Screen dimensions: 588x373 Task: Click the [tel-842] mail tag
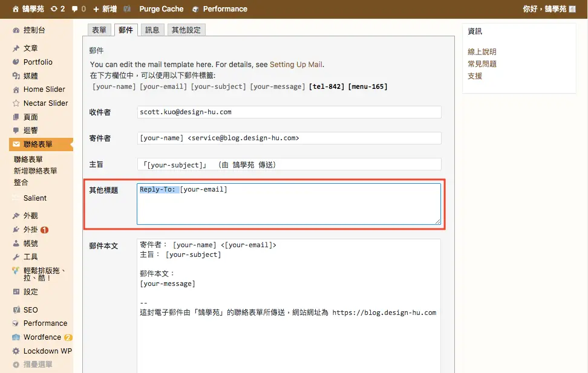pyautogui.click(x=327, y=86)
